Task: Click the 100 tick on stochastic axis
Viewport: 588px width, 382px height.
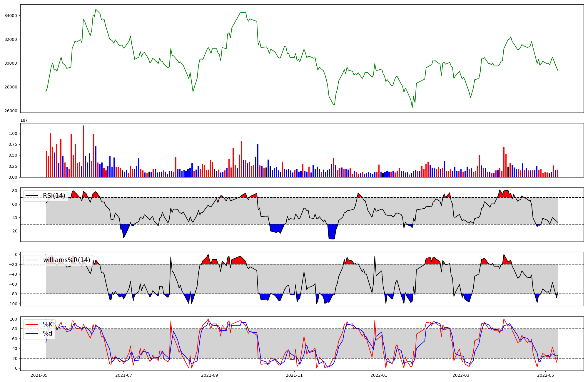Action: [14, 319]
